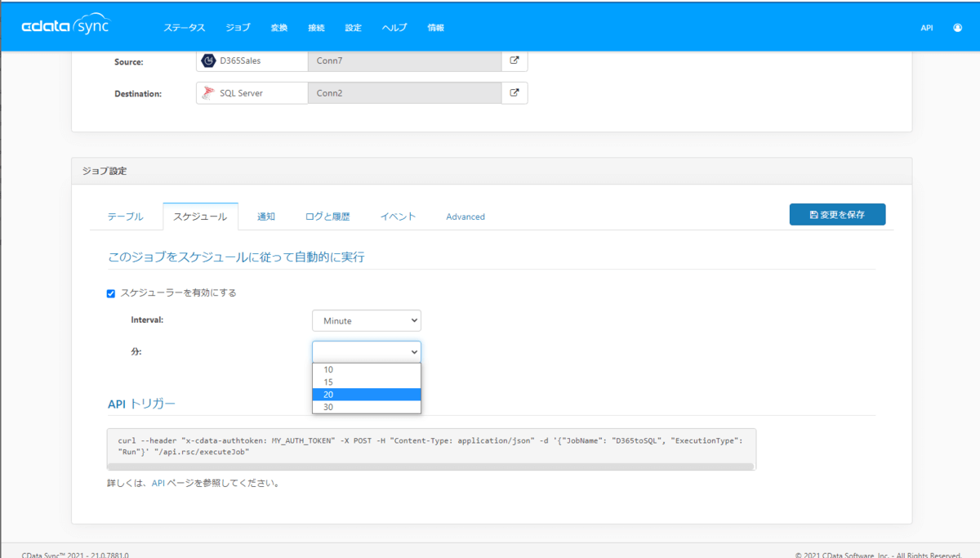Click the D365Sales source icon
980x558 pixels.
coord(209,60)
